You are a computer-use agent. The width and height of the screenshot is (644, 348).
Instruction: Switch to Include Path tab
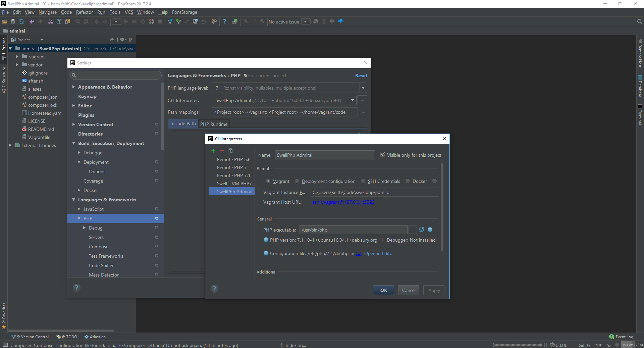[183, 124]
